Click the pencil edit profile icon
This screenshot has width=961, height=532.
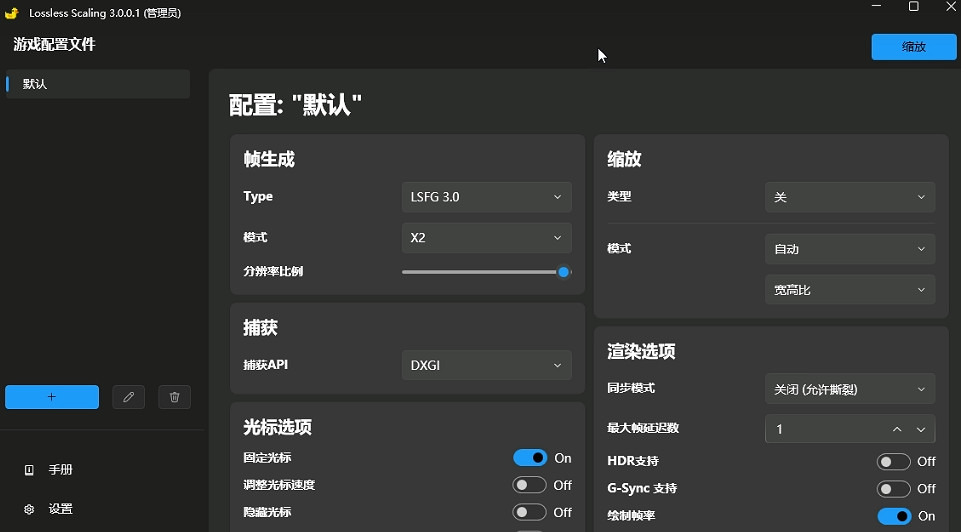(129, 397)
